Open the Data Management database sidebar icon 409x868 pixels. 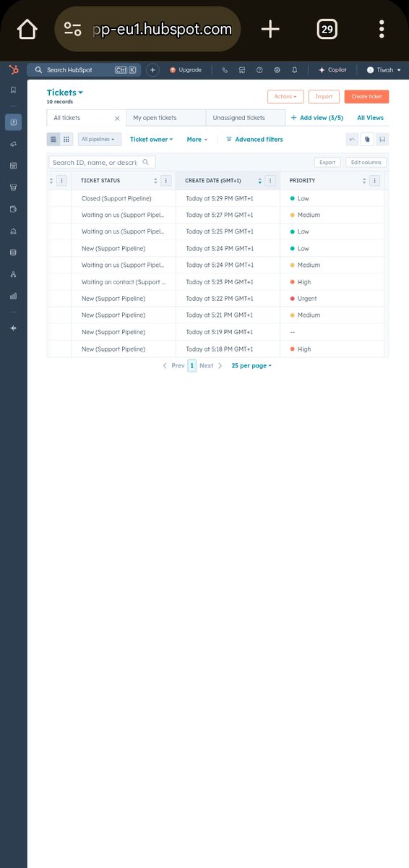(x=13, y=252)
